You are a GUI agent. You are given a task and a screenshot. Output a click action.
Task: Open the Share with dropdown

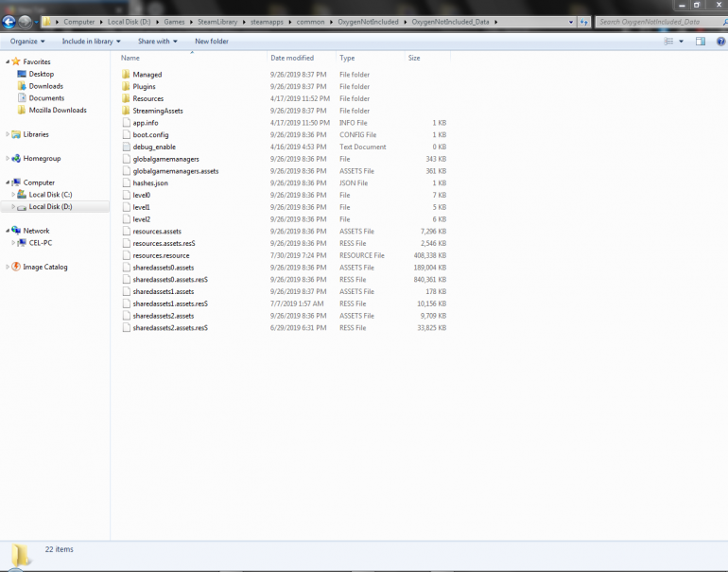coord(158,42)
